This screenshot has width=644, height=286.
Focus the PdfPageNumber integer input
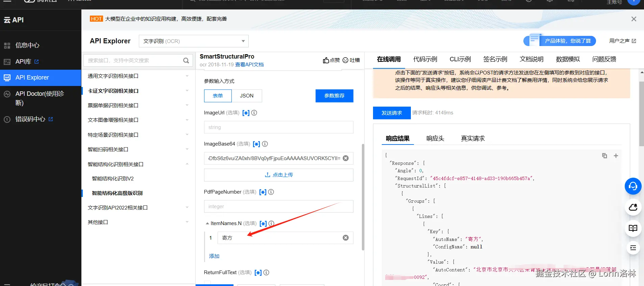click(x=278, y=206)
